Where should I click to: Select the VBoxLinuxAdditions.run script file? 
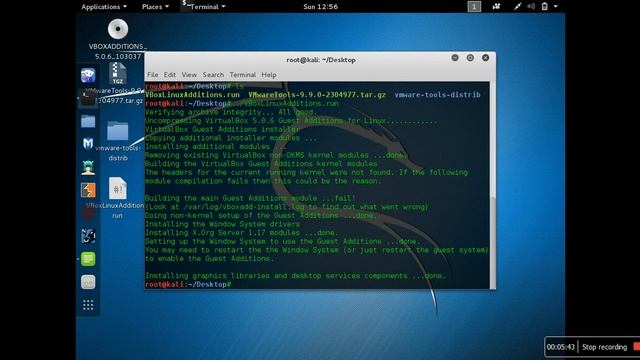[118, 188]
